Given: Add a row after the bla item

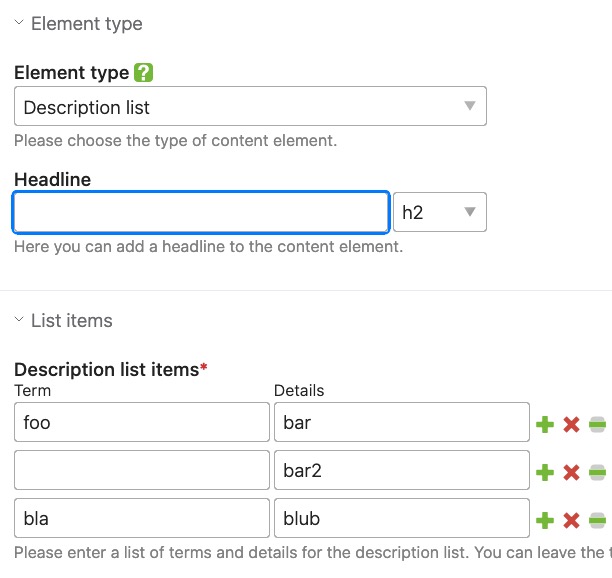Looking at the screenshot, I should point(545,521).
